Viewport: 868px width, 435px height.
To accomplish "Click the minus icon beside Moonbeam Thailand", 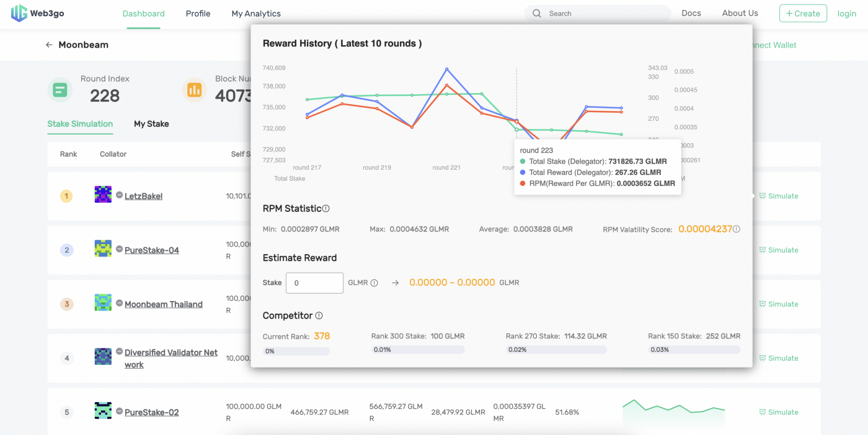I will click(x=119, y=302).
